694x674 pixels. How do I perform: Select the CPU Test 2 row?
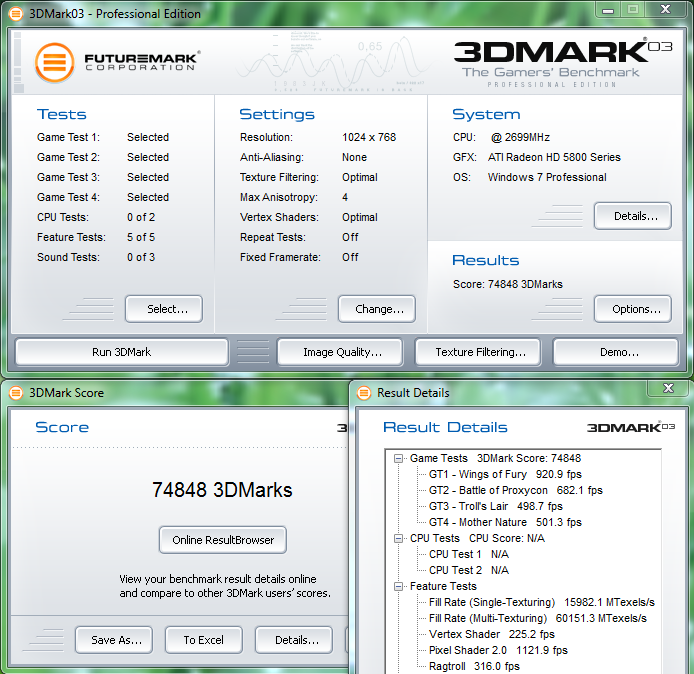point(469,570)
